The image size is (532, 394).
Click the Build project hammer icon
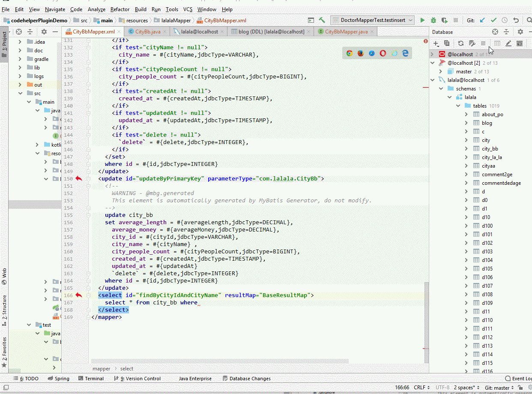point(322,20)
